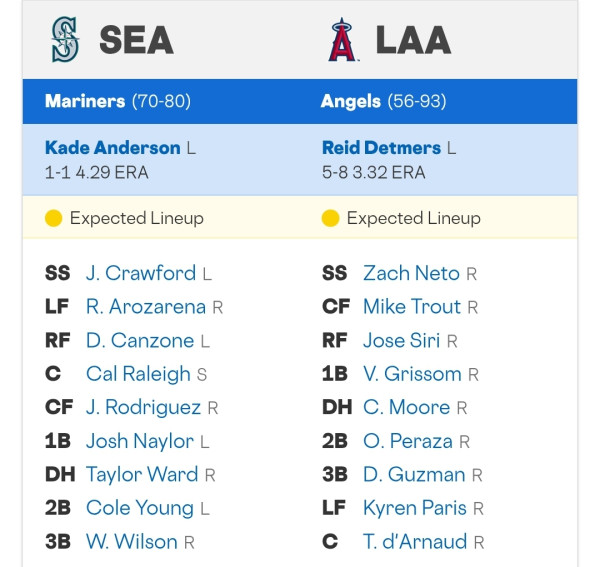Click the SEA team abbreviation header
Screen dimensions: 600x567
[137, 40]
